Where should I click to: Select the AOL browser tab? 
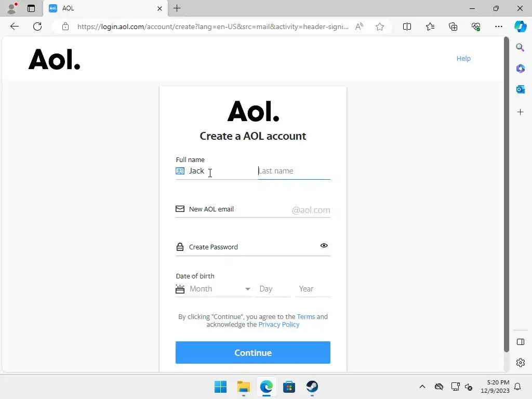pyautogui.click(x=105, y=8)
